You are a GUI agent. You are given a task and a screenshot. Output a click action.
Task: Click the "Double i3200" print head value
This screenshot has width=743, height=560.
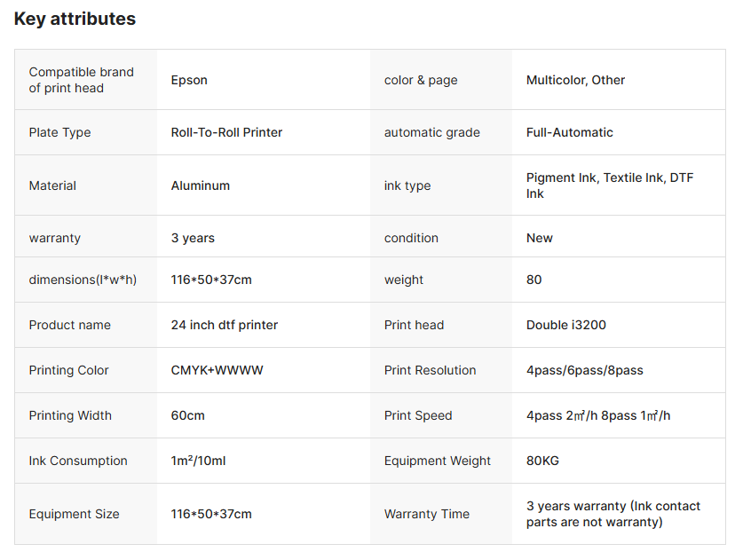click(565, 325)
